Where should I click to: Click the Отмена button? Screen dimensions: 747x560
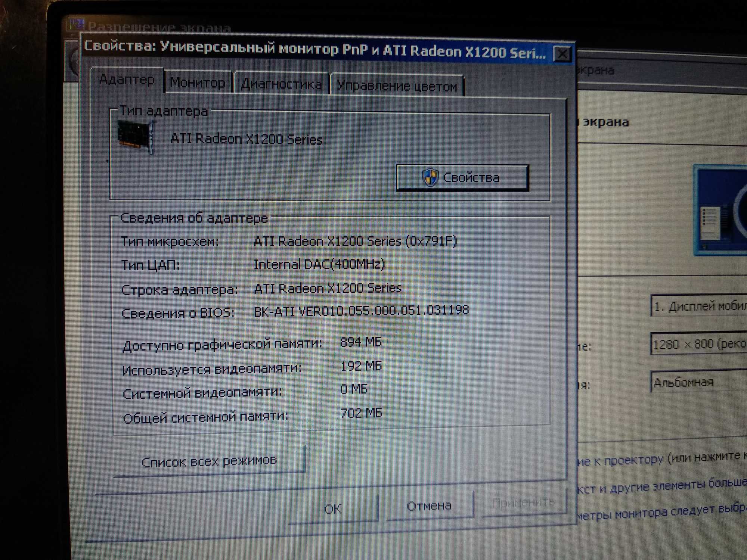coord(429,506)
